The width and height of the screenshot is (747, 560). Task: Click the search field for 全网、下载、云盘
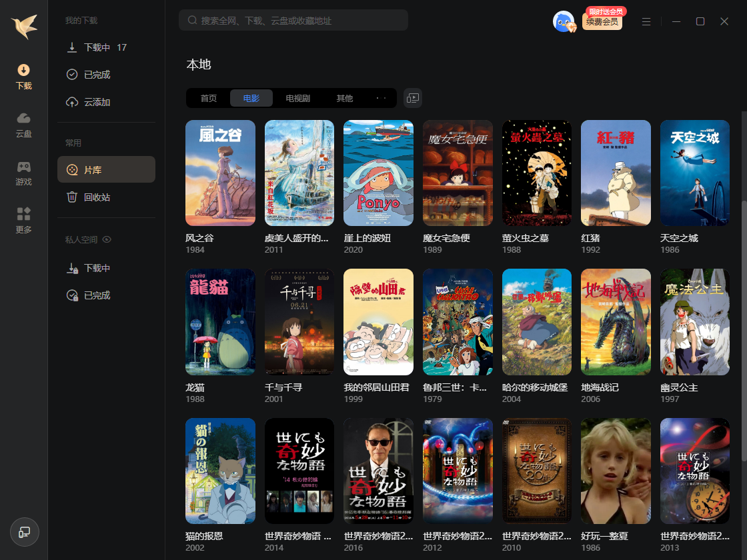pos(293,21)
